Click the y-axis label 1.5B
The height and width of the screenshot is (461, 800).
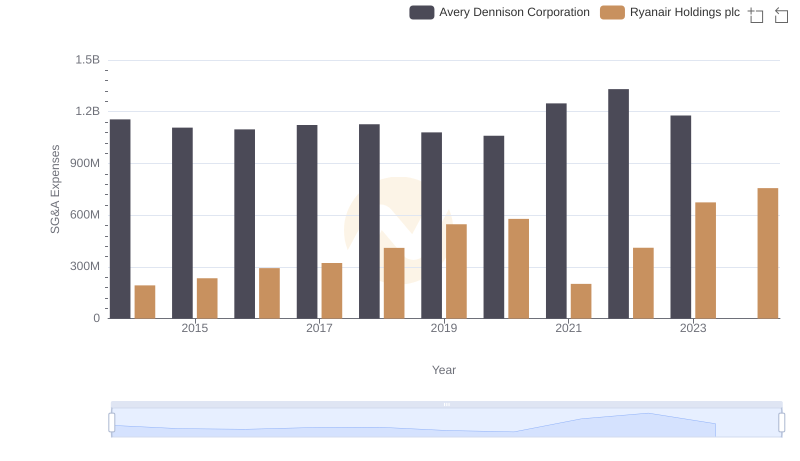pos(88,60)
